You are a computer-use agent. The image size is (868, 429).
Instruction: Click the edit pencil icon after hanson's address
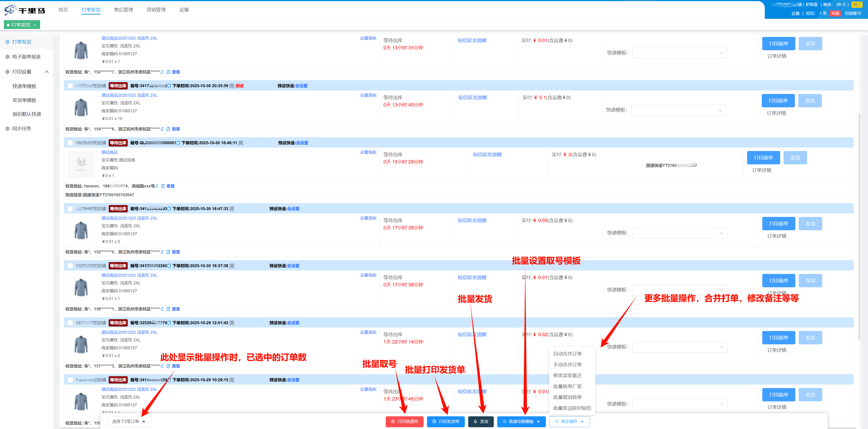tap(157, 186)
